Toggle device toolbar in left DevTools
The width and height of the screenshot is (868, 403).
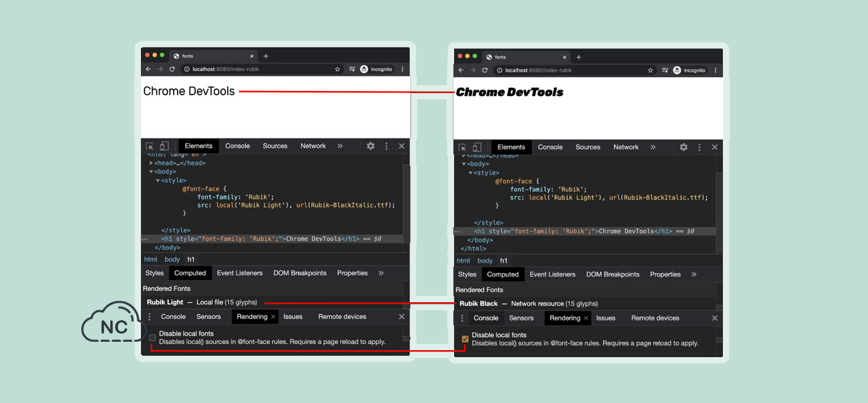(165, 146)
